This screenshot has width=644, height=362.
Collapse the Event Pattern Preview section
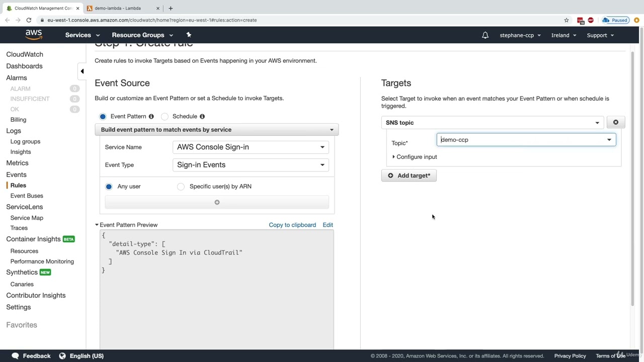click(126, 225)
